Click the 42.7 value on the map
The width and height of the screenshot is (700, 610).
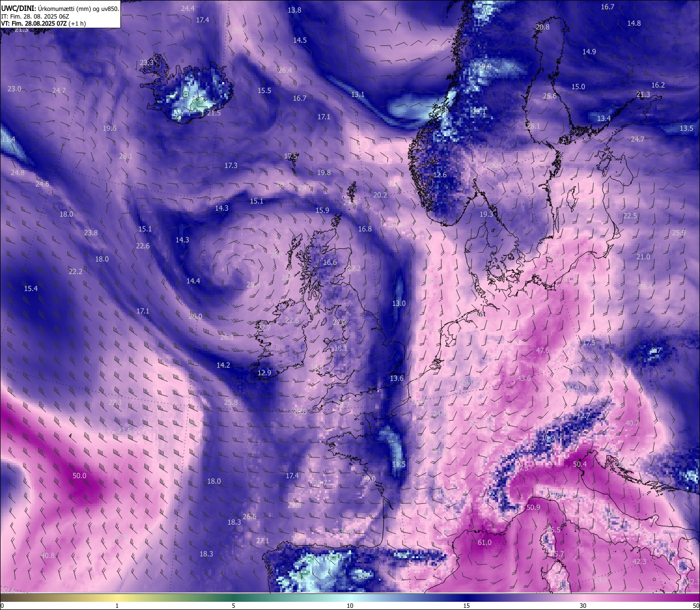[x=584, y=416]
